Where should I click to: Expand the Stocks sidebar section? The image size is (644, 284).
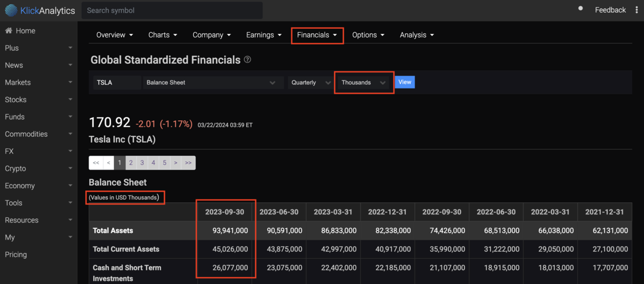pyautogui.click(x=39, y=99)
